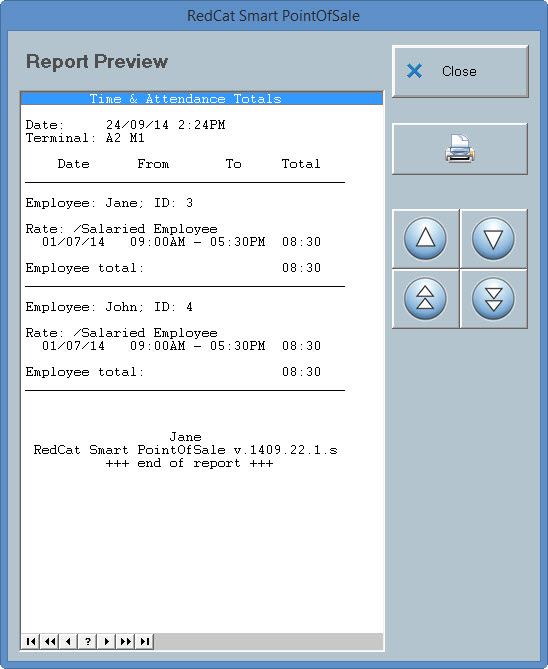Image resolution: width=548 pixels, height=669 pixels.
Task: Click Jane's 01/07/14 attendance row
Action: (x=181, y=242)
